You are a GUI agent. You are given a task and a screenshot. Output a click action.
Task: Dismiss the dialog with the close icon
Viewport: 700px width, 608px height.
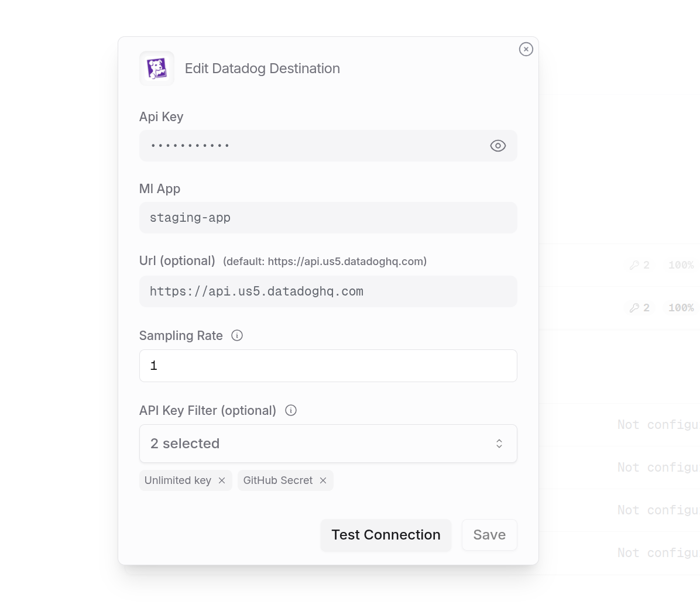pyautogui.click(x=526, y=49)
